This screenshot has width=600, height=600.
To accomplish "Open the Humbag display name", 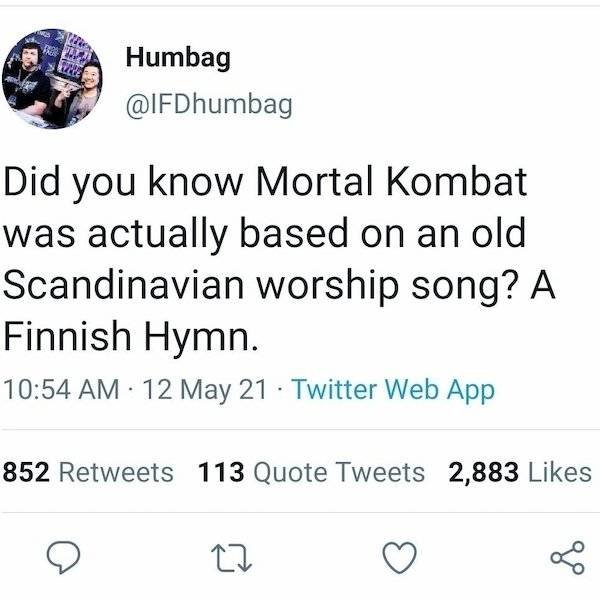I will point(178,58).
